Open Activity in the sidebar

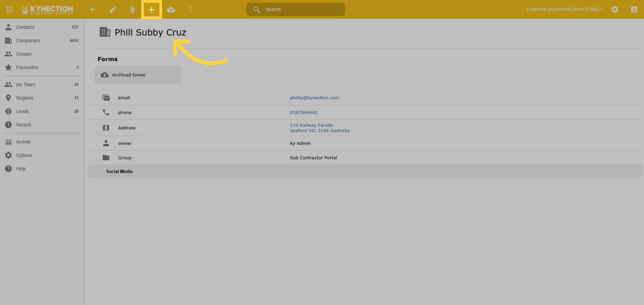pyautogui.click(x=42, y=142)
